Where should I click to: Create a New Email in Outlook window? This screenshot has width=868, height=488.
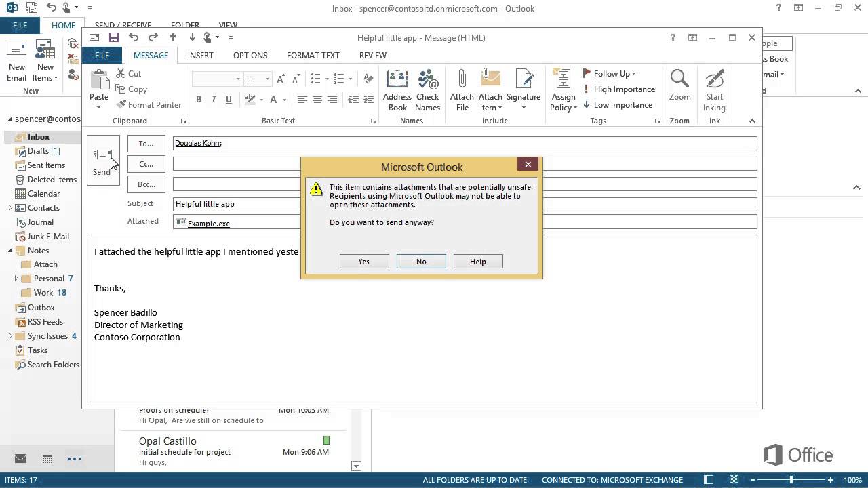click(x=17, y=62)
